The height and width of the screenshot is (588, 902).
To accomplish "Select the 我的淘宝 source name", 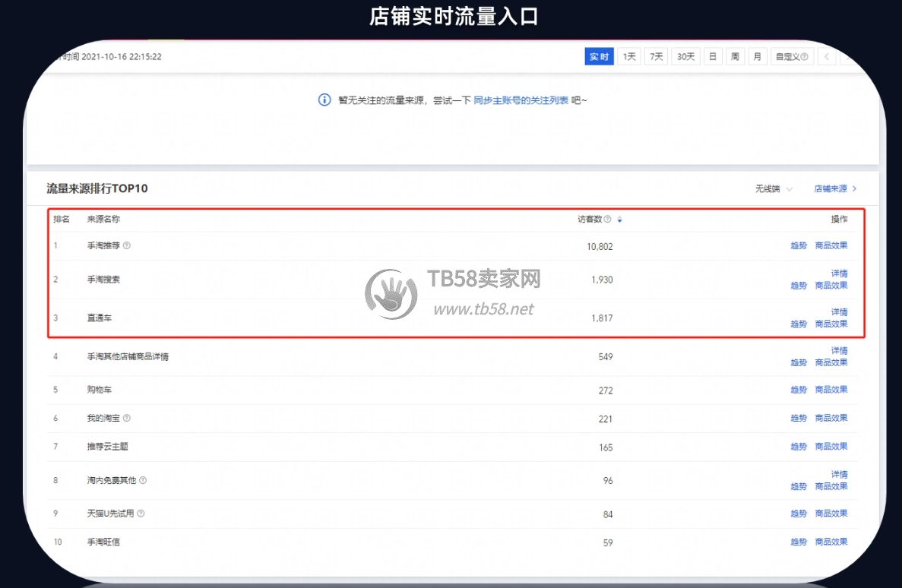I will pyautogui.click(x=103, y=419).
